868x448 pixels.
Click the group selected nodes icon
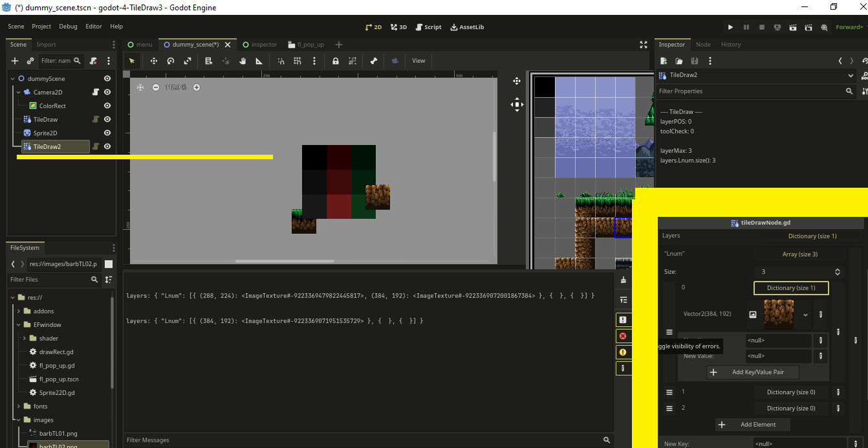(353, 61)
